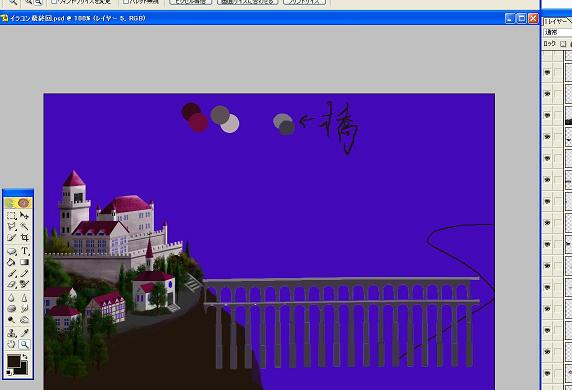
Task: Select the Selection Brush tool
Action: [x=12, y=238]
